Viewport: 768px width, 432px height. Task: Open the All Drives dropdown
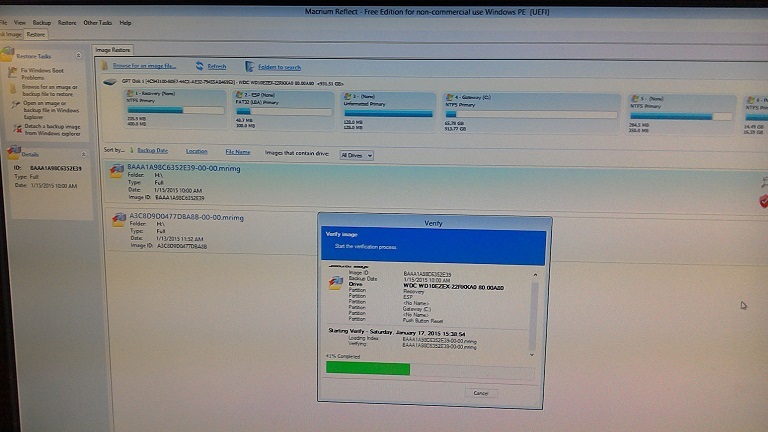(357, 155)
